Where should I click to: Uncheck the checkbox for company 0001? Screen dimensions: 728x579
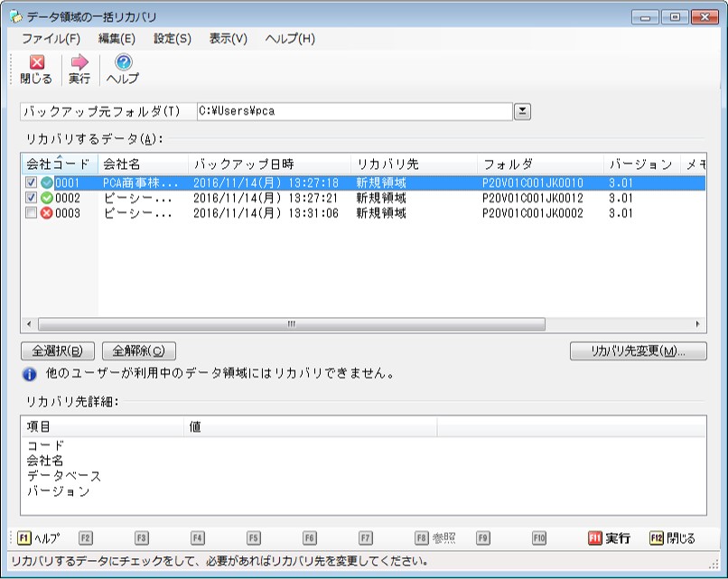31,182
